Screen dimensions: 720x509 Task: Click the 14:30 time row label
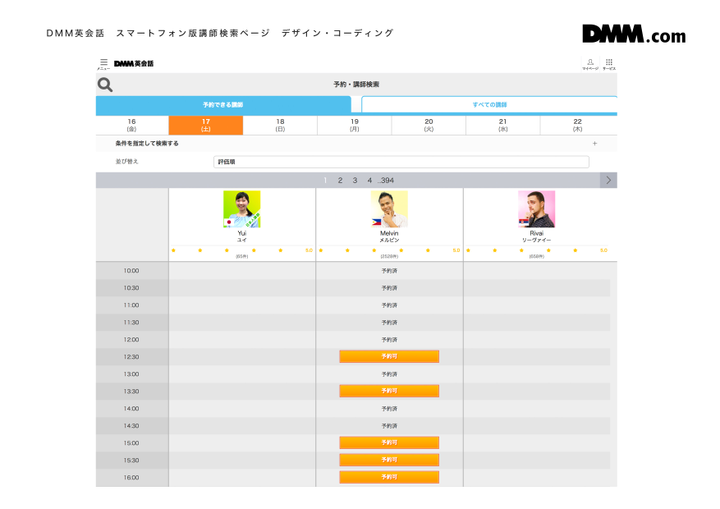click(131, 426)
